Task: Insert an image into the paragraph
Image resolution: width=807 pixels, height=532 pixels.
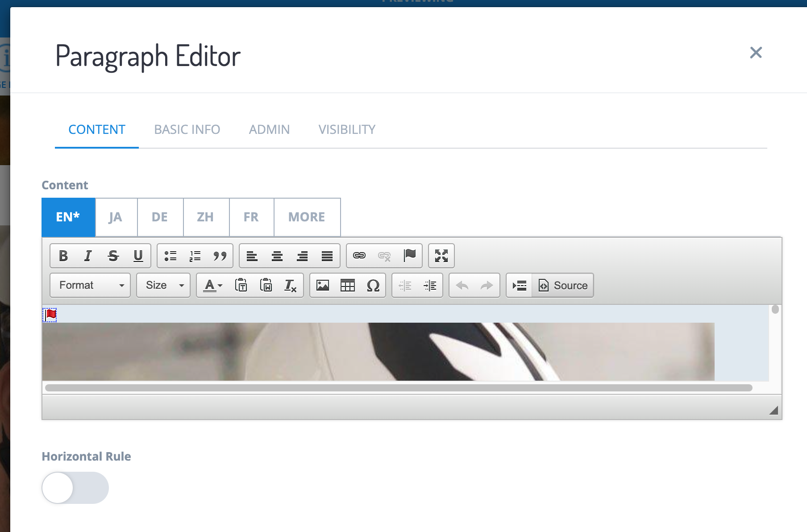Action: tap(322, 285)
